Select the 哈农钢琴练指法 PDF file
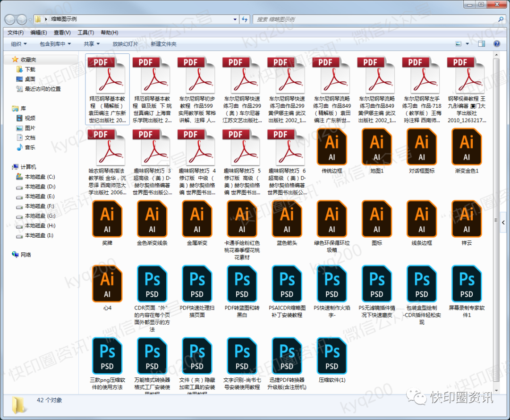510x420 pixels. coord(107,162)
